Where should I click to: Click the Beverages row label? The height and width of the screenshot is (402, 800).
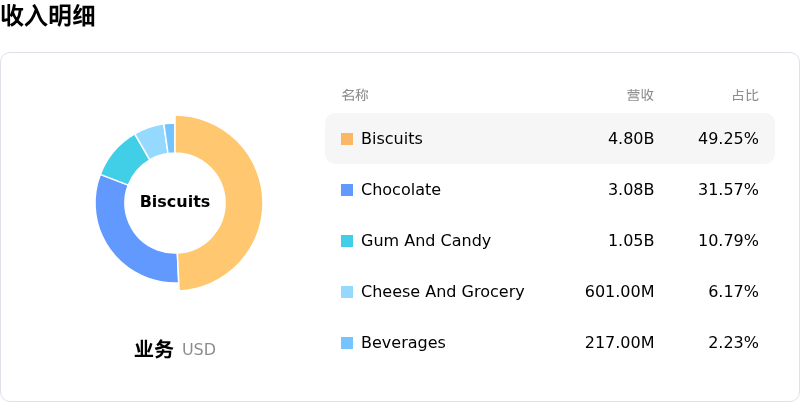click(x=403, y=343)
